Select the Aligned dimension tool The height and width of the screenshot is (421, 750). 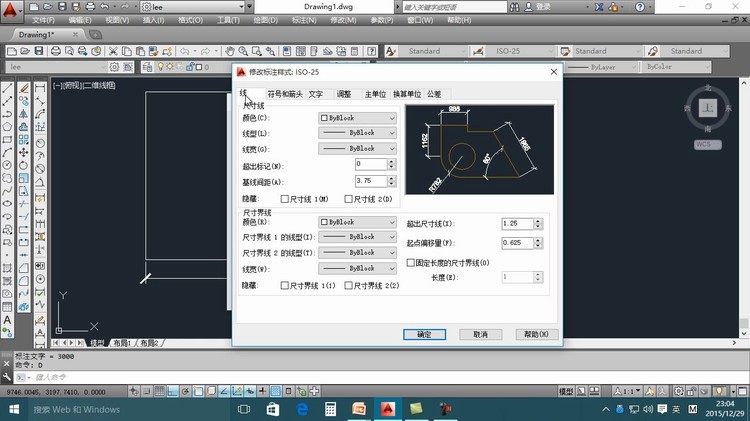(40, 101)
